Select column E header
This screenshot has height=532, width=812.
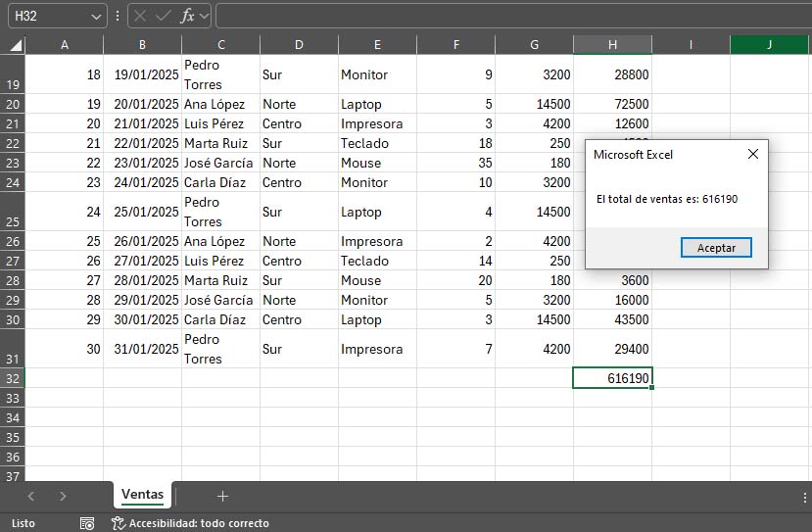[x=377, y=45]
